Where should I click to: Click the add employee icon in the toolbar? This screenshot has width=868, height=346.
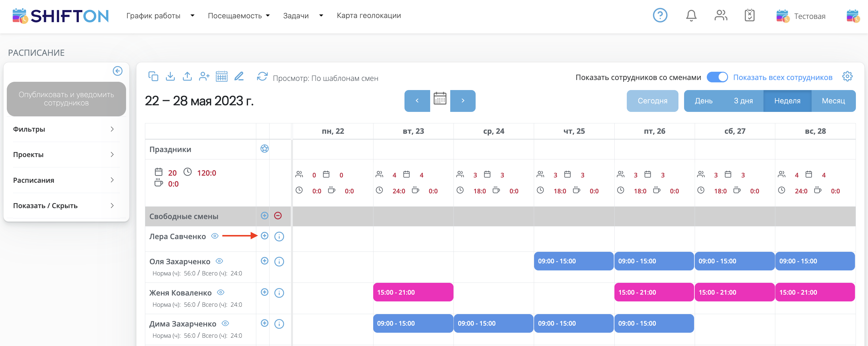click(204, 76)
